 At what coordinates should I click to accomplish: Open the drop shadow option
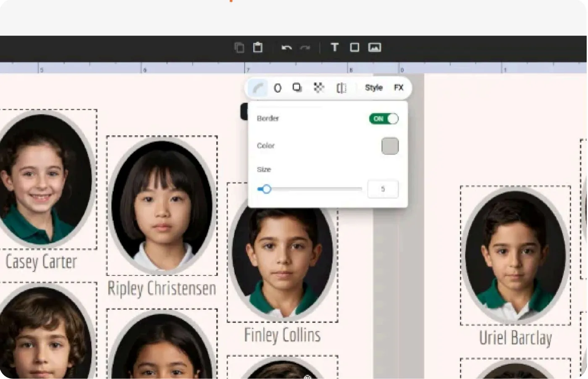pos(297,87)
